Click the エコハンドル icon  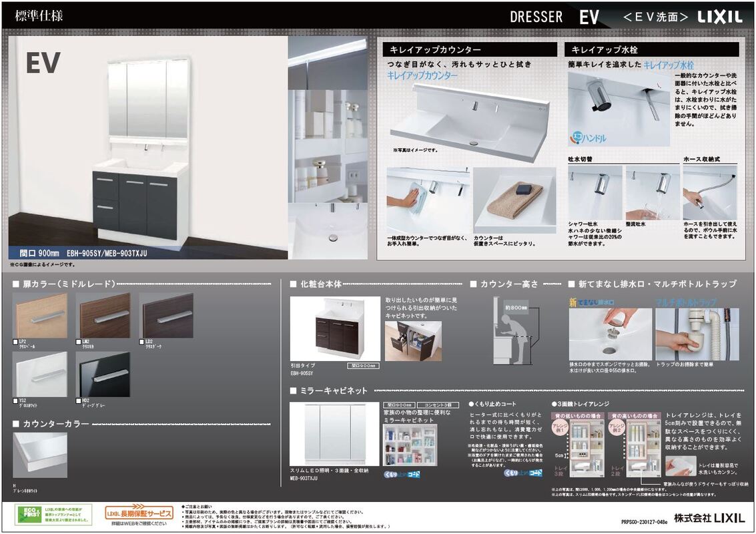(588, 138)
